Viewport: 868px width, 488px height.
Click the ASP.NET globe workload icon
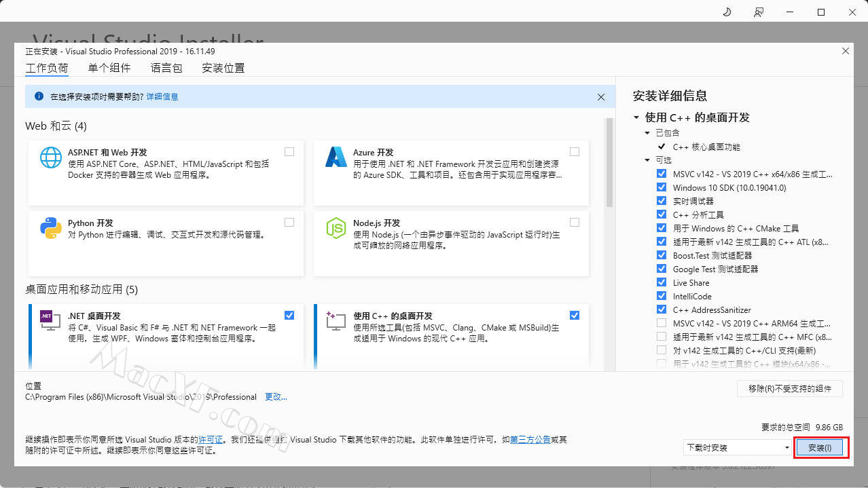51,157
